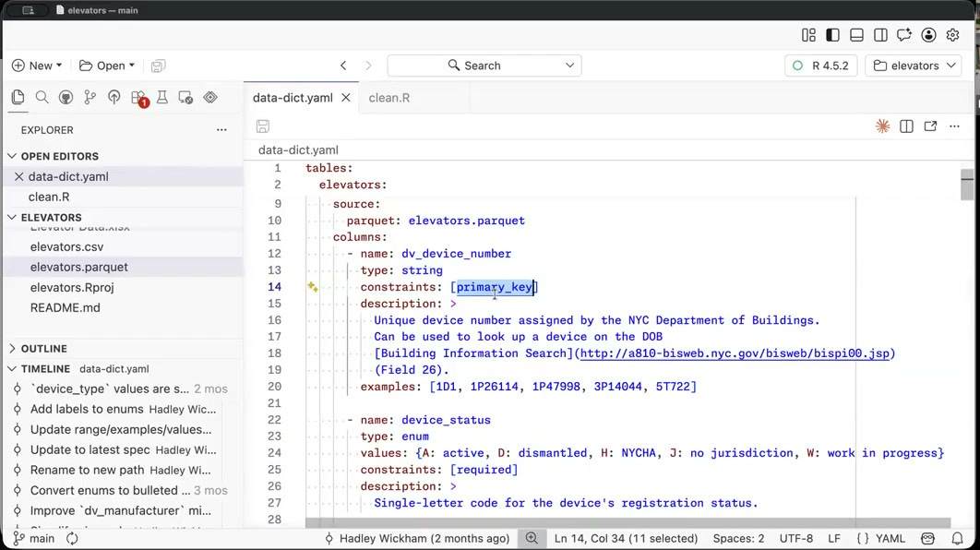
Task: Open the Explorer view in the activity bar
Action: click(x=18, y=98)
